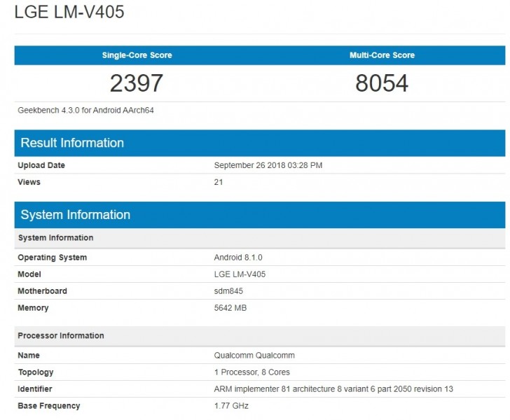Click the Base Frequency row label
Viewport: 510px width, 420px height.
tap(49, 406)
